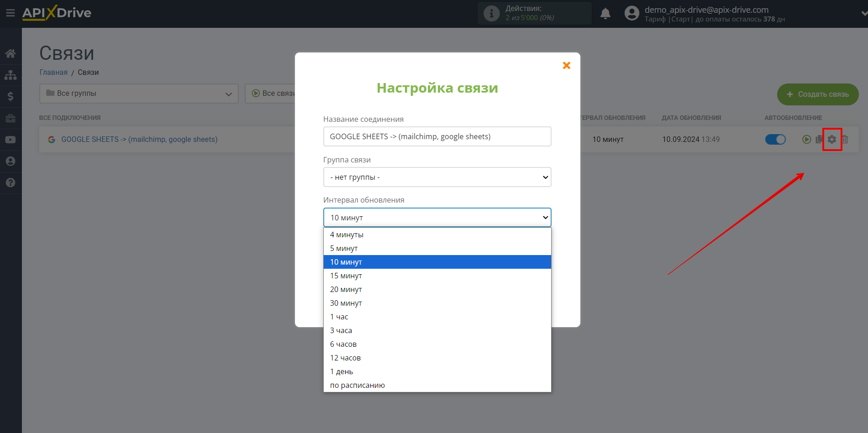868x433 pixels.
Task: Select the 6 часов option
Action: [437, 344]
